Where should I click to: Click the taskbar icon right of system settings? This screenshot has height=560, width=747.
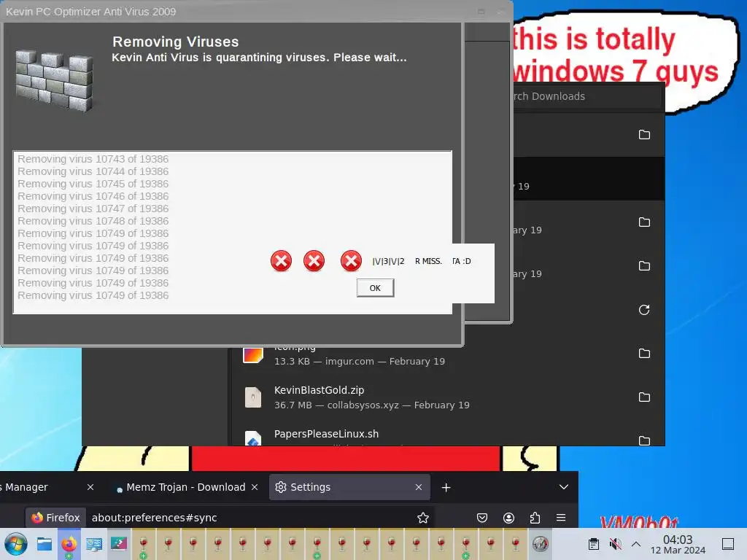click(119, 544)
